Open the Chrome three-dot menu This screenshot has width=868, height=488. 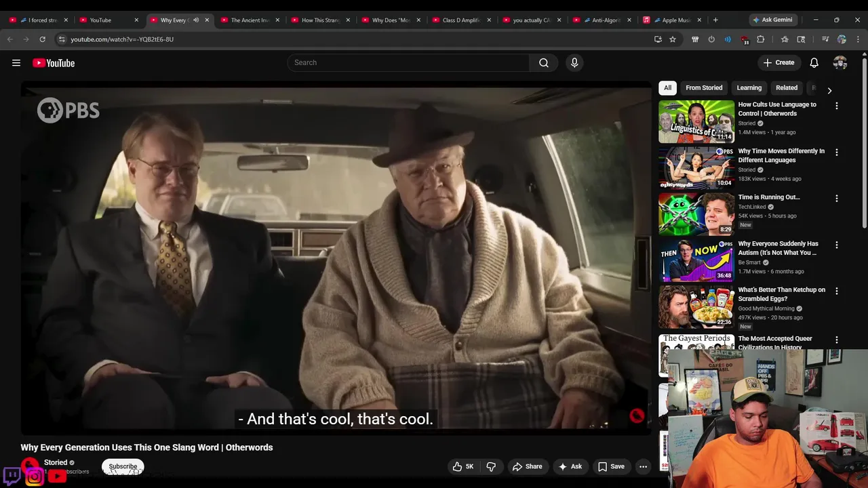858,39
